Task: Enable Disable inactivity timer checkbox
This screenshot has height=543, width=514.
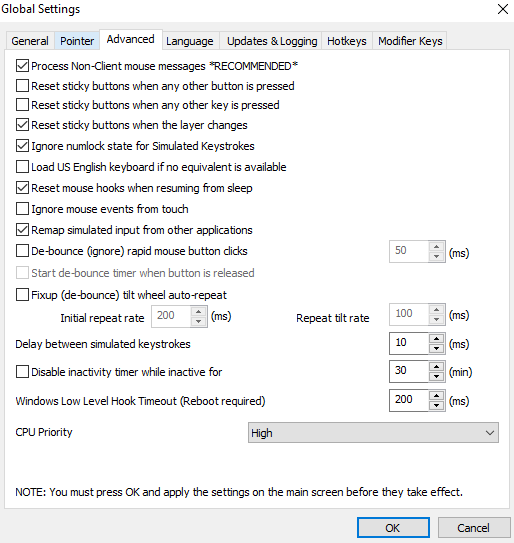Action: [23, 372]
